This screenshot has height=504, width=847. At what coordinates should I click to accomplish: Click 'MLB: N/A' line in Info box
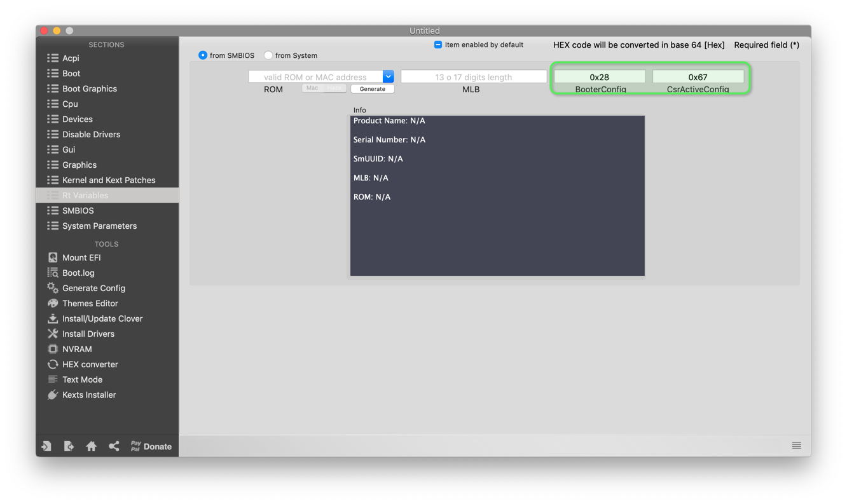(371, 178)
